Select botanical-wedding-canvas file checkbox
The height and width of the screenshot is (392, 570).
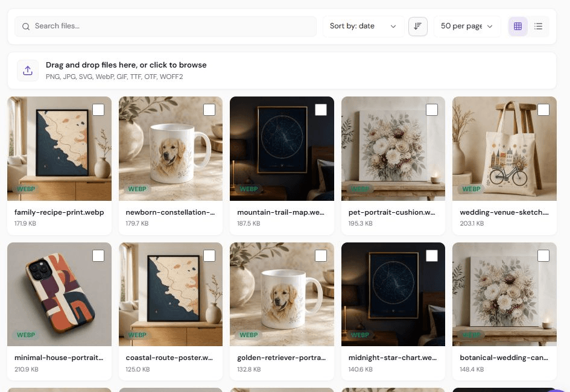tap(543, 256)
